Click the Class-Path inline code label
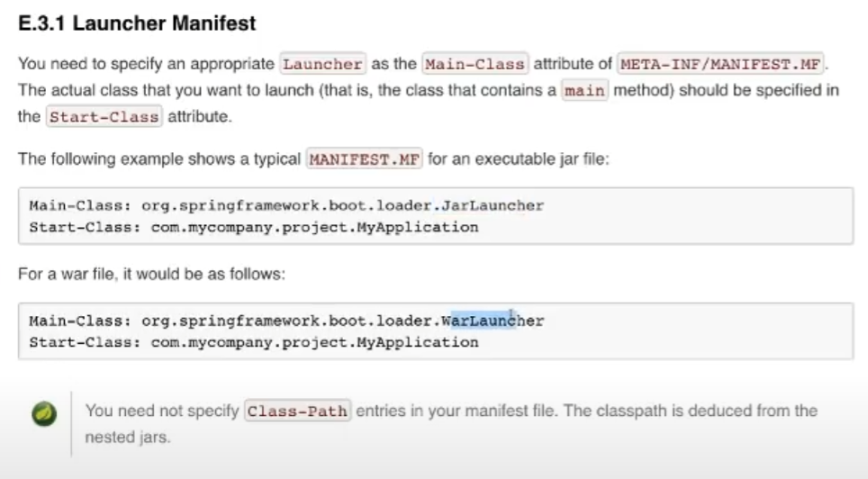 (297, 411)
